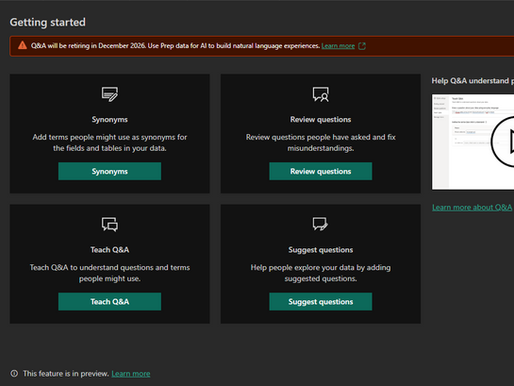Click 'Help Q&A understand' heading text
Viewport: 514px width, 386px height.
click(x=473, y=81)
